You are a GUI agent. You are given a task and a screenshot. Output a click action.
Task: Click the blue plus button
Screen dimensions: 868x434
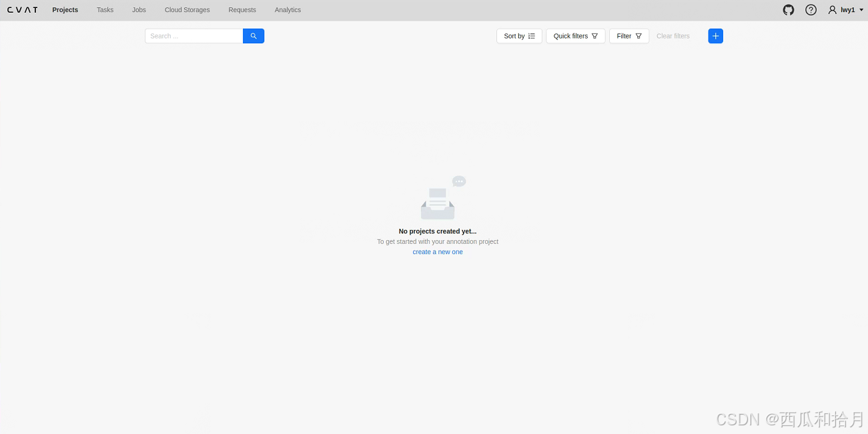pos(715,36)
